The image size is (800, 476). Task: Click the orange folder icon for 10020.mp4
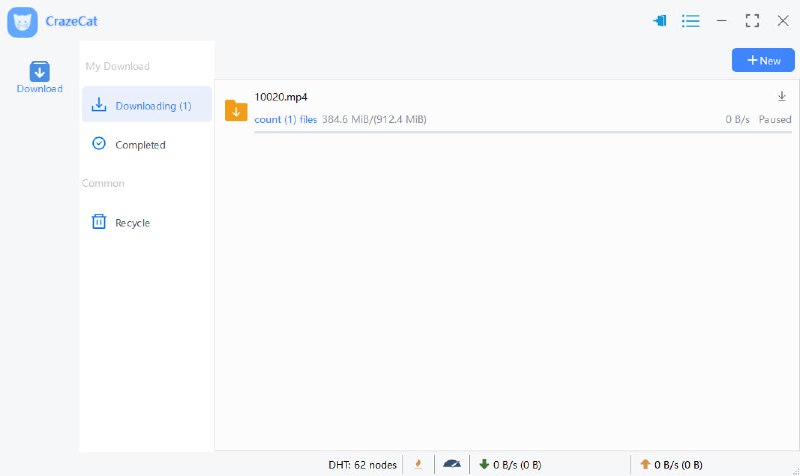236,110
